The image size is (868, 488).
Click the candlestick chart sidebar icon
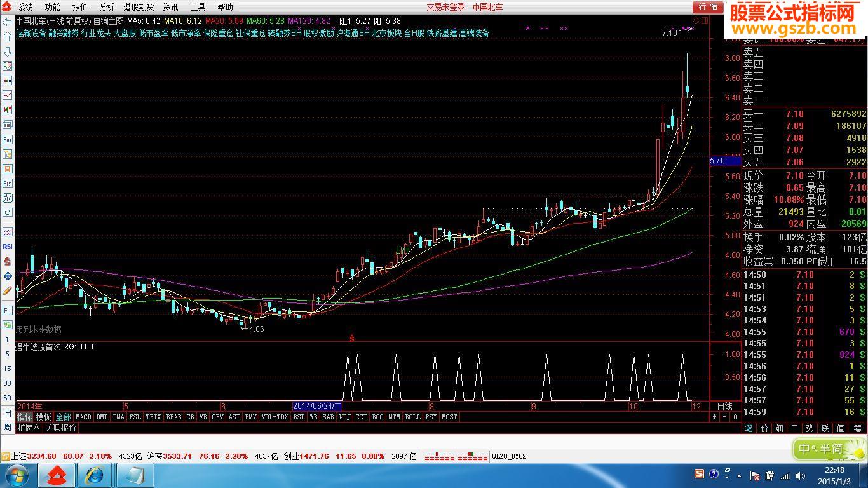coord(8,110)
